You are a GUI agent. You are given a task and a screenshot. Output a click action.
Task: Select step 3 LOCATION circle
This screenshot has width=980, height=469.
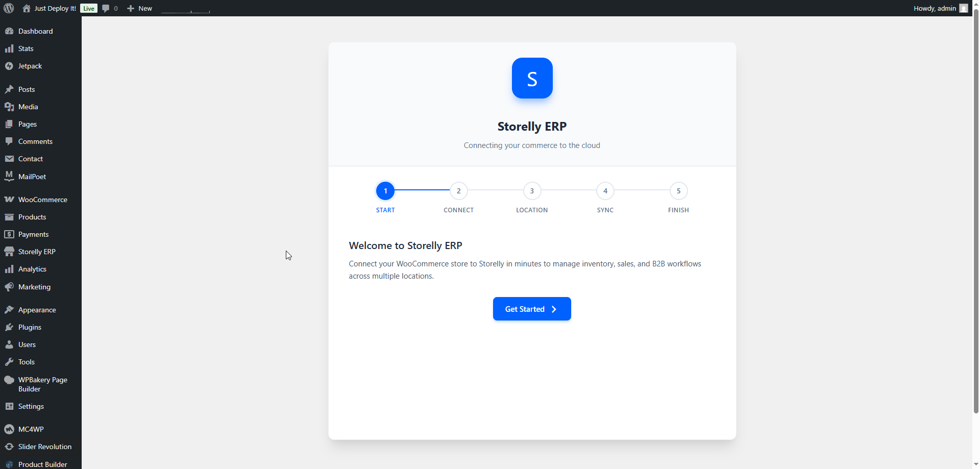(x=532, y=191)
